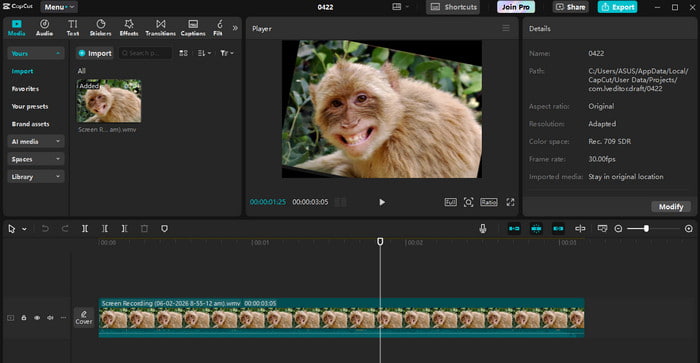Redo the last action
Screen dimensions: 700x363
(x=65, y=229)
